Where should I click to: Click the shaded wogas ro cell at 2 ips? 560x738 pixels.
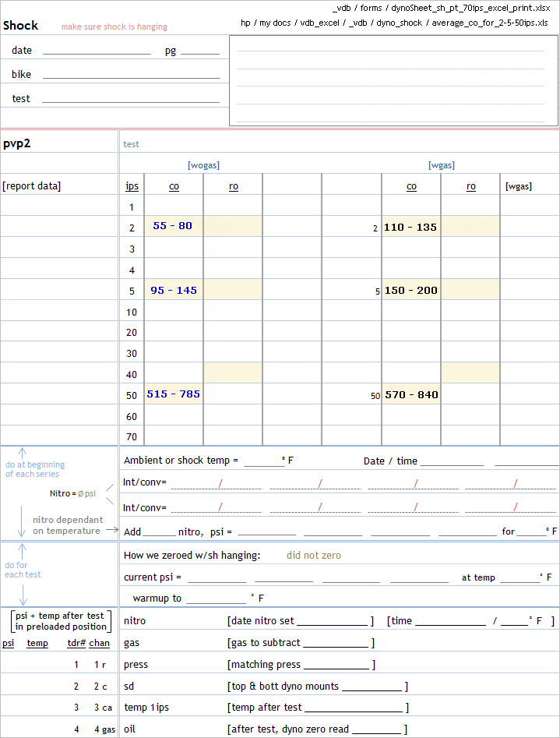tap(233, 227)
